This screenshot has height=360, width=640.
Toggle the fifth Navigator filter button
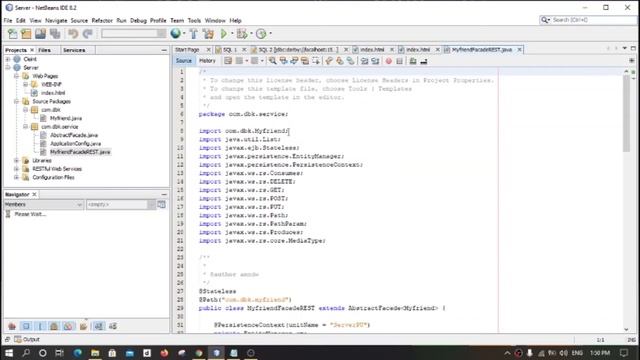point(68,326)
